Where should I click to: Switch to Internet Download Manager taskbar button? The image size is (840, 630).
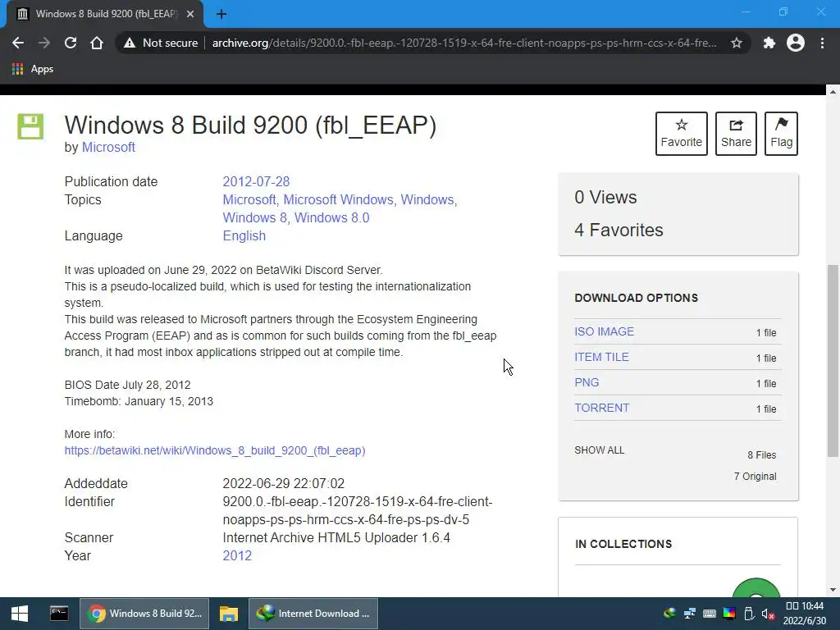313,614
